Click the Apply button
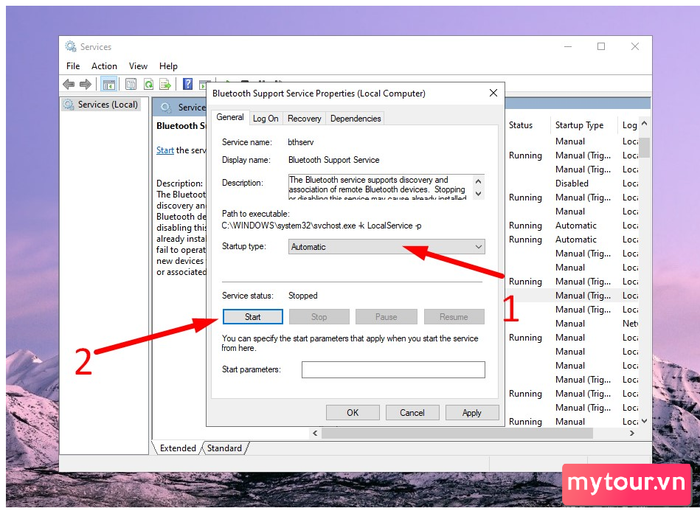The width and height of the screenshot is (700, 516). 472,412
